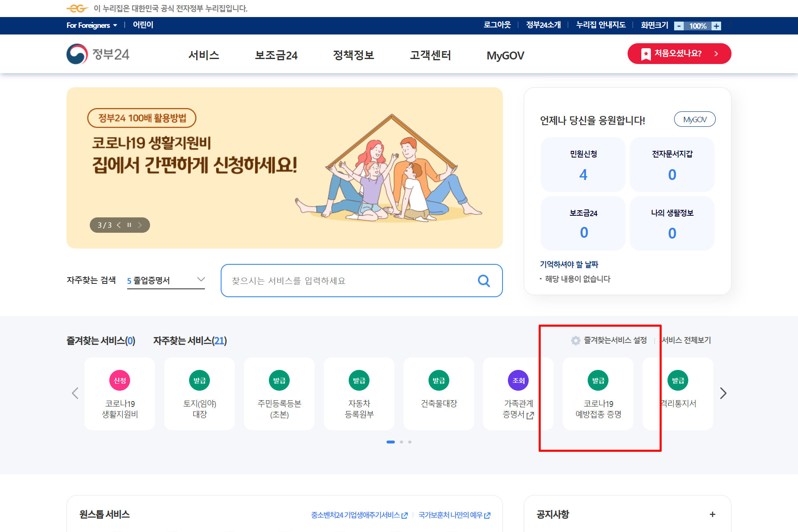
Task: Expand the 자주찾는 검색 졸업증명서 dropdown
Action: [x=201, y=280]
